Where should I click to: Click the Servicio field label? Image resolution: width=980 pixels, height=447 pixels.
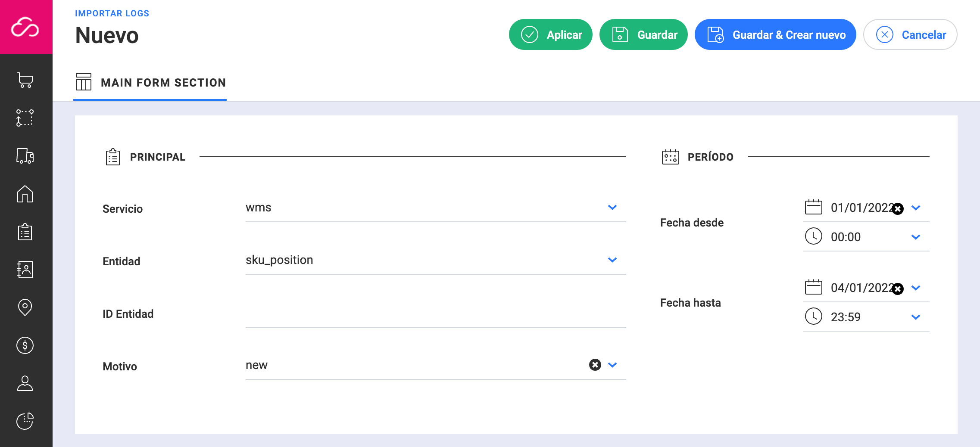click(122, 209)
